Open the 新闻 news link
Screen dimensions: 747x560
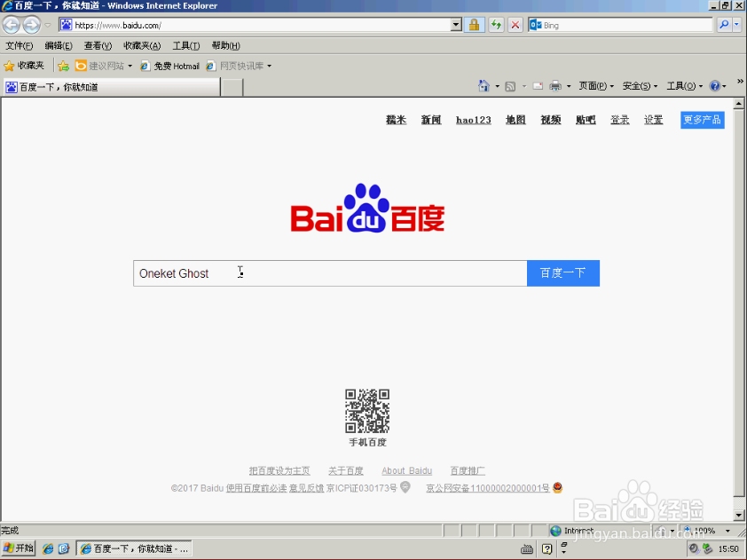[x=431, y=120]
